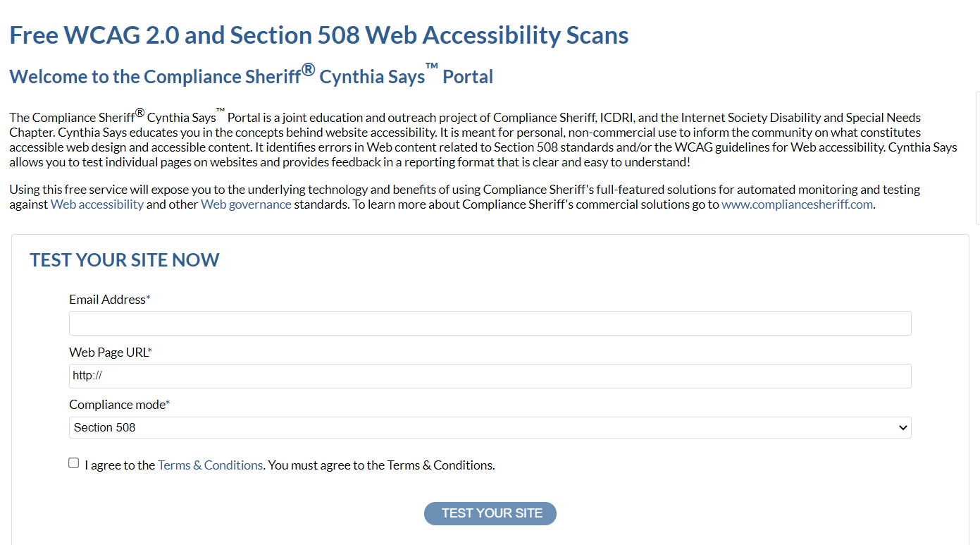980x545 pixels.
Task: Click the Welcome to Compliance Sheriff subheading
Action: click(x=252, y=75)
